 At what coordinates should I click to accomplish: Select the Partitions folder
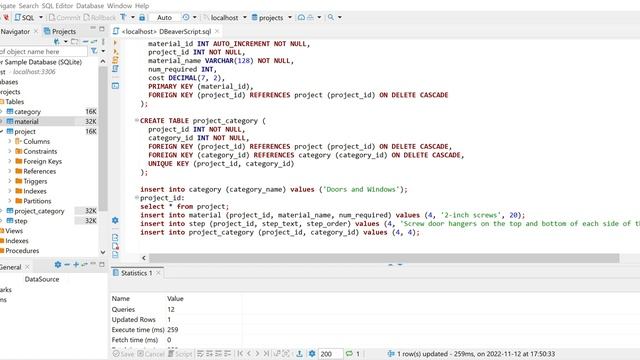click(x=33, y=201)
